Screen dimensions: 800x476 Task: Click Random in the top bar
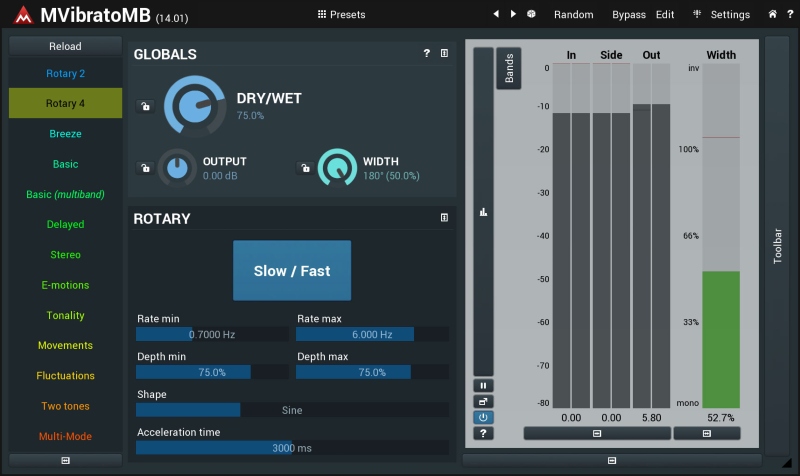573,14
